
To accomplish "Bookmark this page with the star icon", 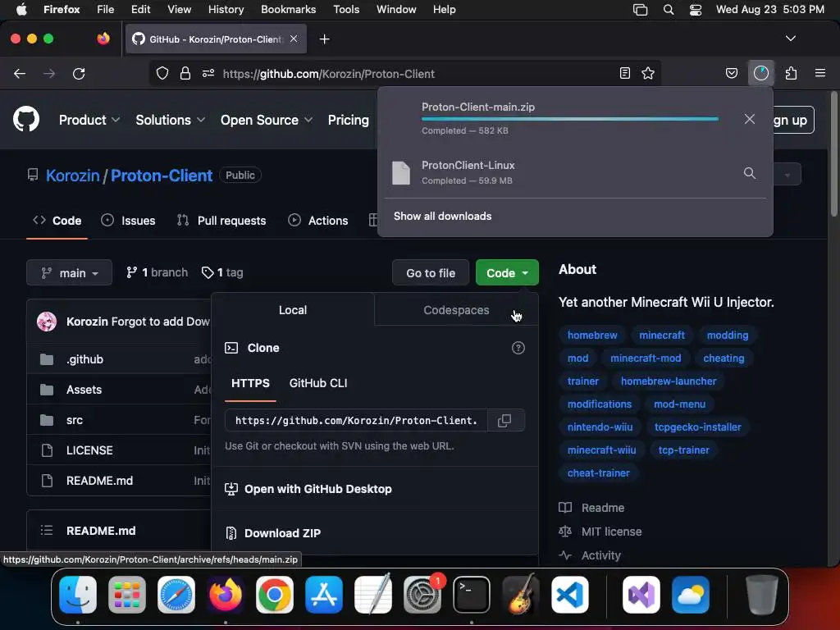I will click(648, 73).
